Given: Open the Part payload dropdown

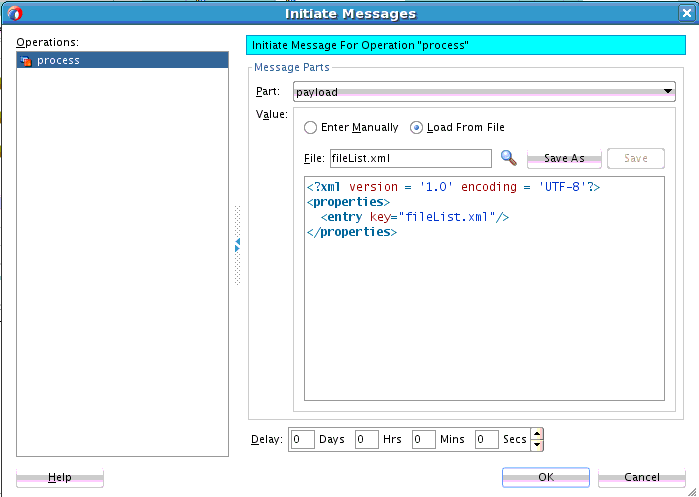Looking at the screenshot, I should click(x=668, y=92).
